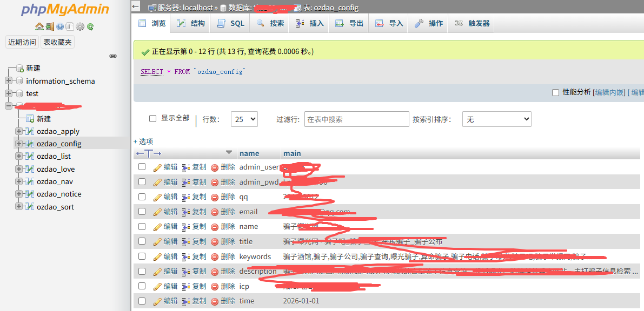Switch to the 导出 tab

coord(349,23)
